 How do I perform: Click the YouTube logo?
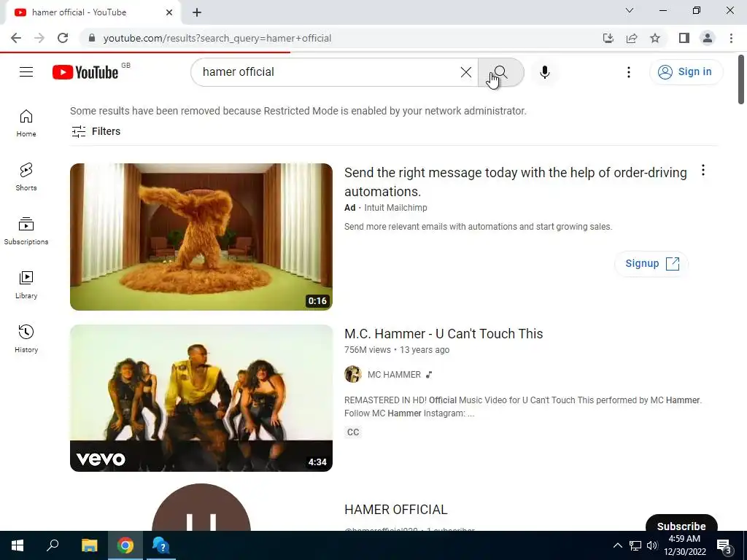pyautogui.click(x=85, y=72)
